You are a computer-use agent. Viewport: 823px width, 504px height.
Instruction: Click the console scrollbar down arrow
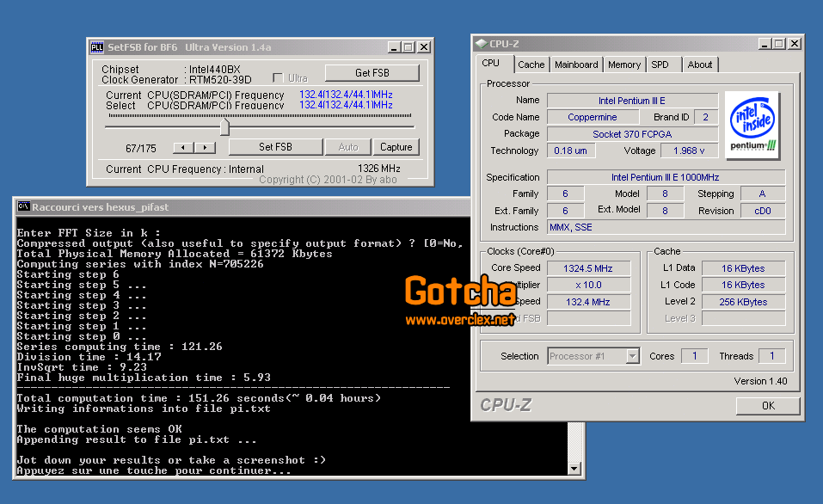click(574, 468)
